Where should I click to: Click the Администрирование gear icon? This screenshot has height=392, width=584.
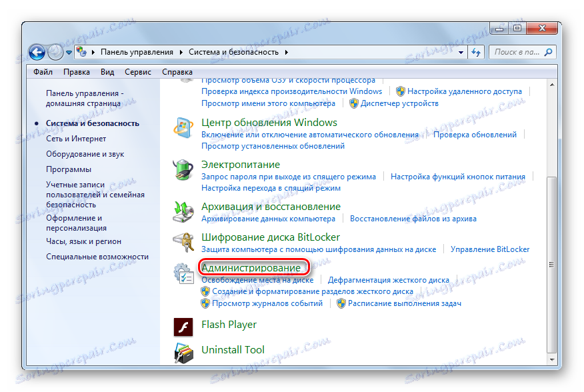pos(183,273)
